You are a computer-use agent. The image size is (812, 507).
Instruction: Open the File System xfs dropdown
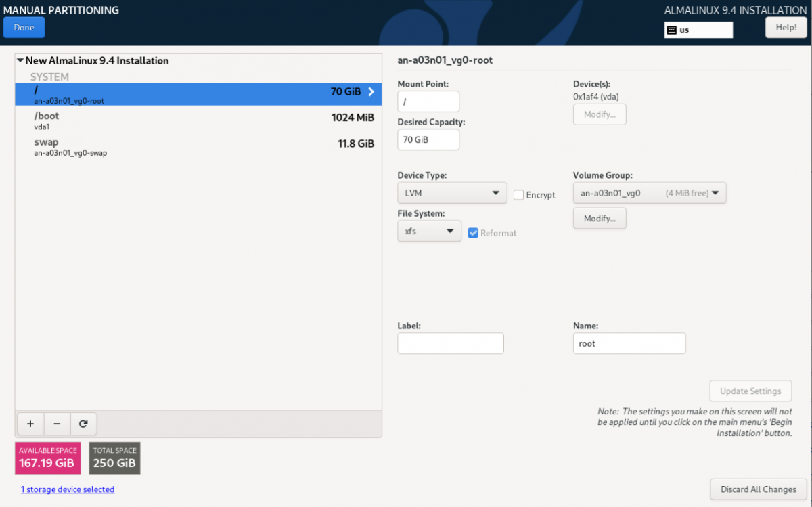(429, 232)
